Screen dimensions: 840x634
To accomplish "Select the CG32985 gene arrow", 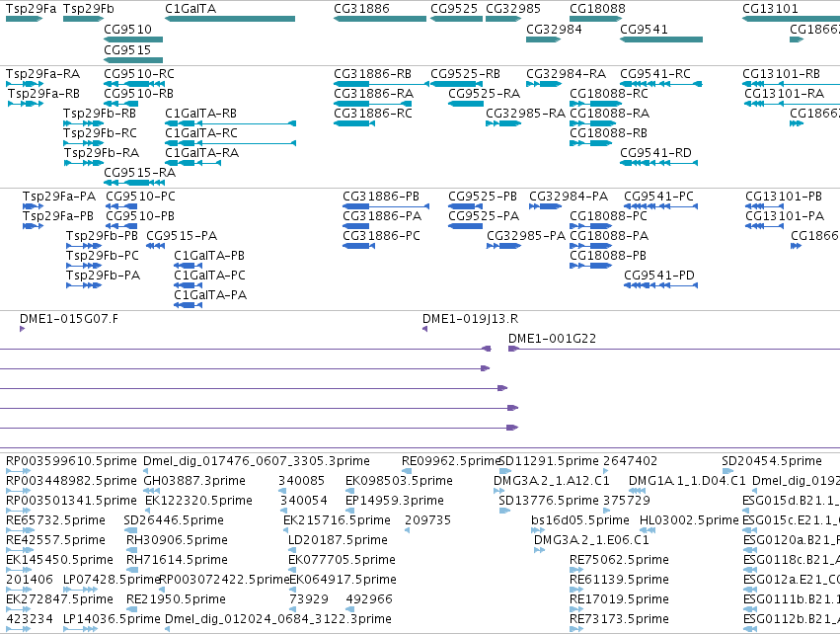I will (503, 19).
